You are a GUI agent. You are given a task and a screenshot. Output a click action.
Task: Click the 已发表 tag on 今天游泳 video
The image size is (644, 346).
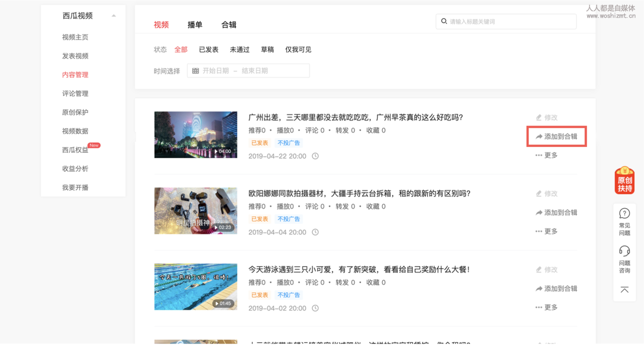[260, 296]
